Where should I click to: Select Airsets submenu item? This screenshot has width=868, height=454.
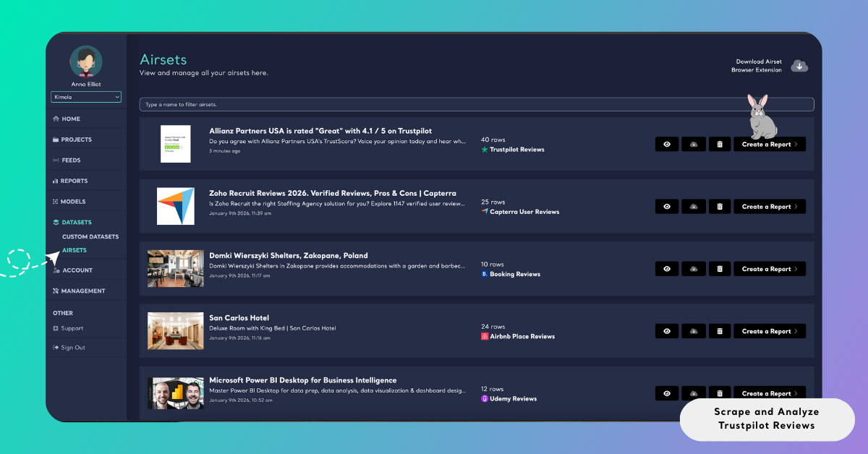coord(75,250)
